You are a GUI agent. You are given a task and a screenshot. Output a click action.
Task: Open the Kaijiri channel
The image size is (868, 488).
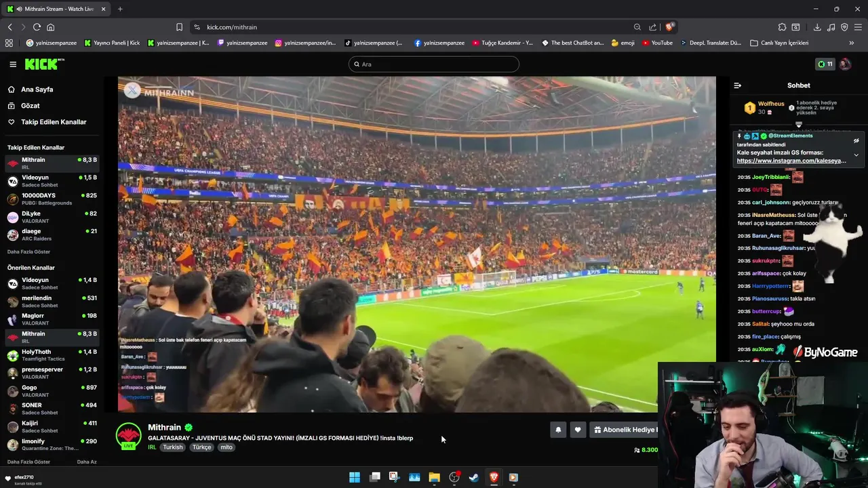[x=52, y=427]
